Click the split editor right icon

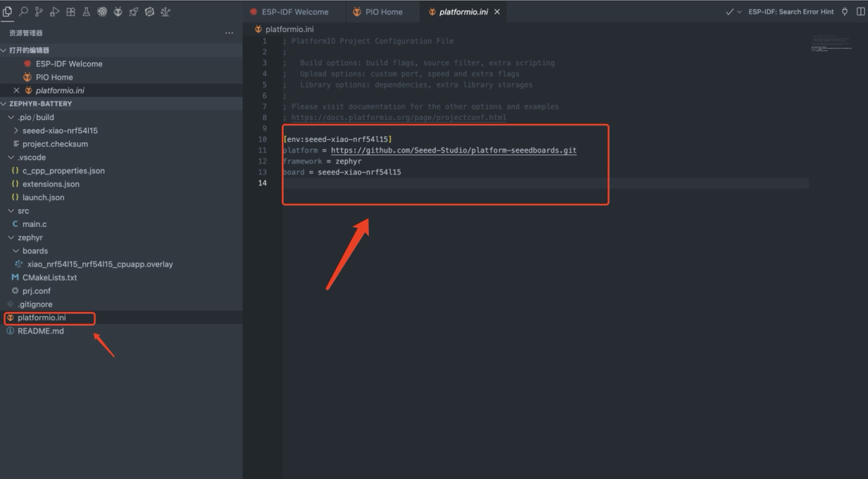861,11
